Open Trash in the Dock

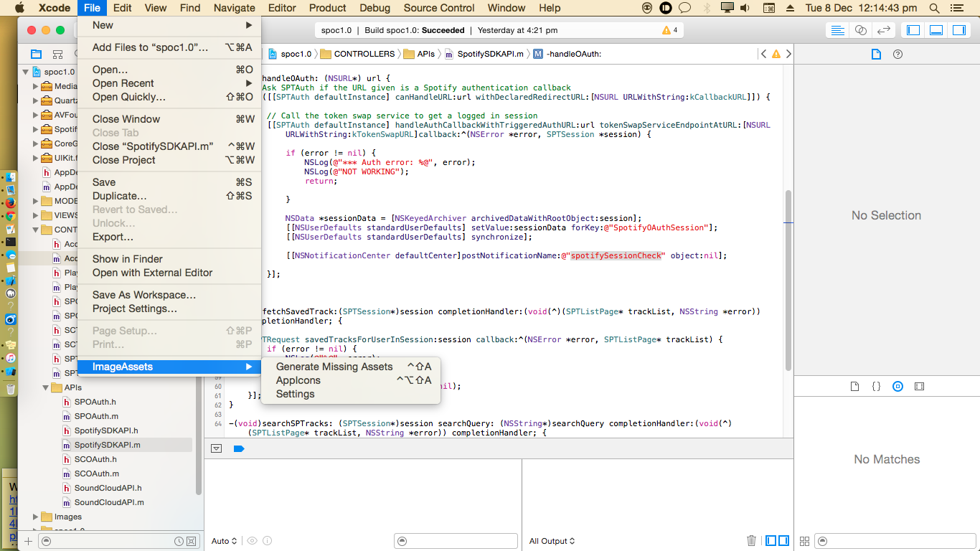coord(10,389)
